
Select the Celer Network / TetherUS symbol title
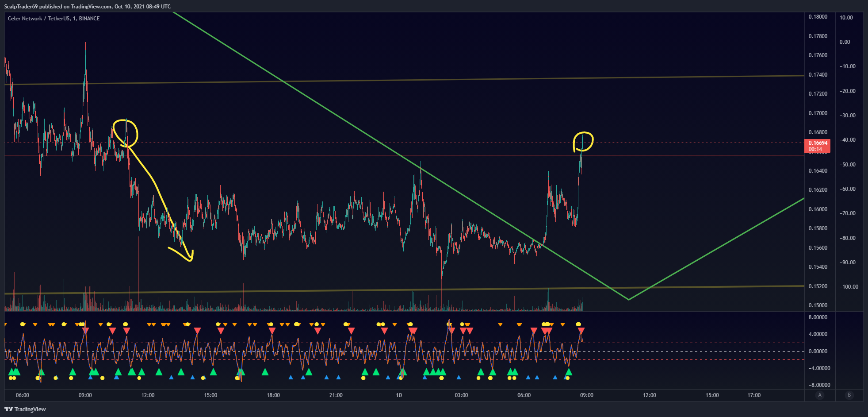point(54,19)
